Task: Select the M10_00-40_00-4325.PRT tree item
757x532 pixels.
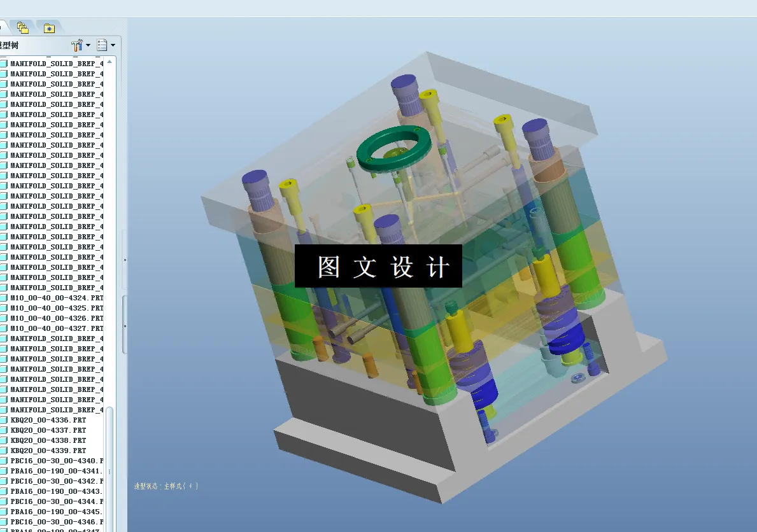Action: [x=54, y=308]
